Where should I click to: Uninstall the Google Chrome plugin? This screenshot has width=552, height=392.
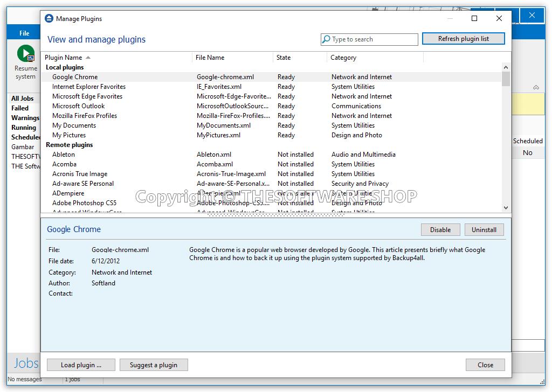pos(484,229)
